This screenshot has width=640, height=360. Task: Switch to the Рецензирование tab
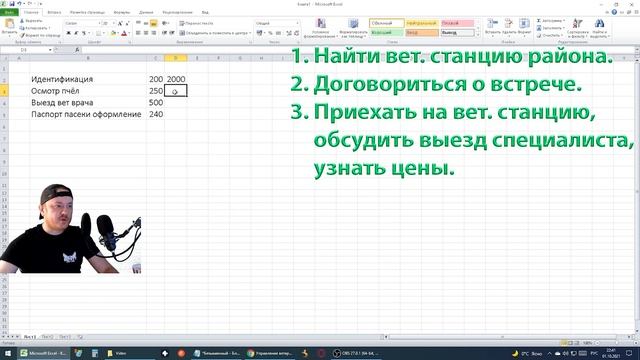tap(178, 12)
